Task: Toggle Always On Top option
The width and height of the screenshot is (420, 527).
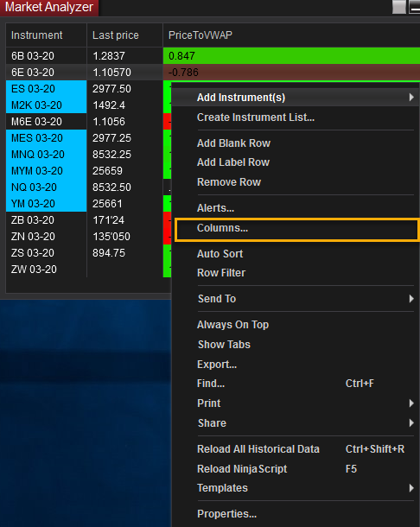Action: [x=232, y=325]
